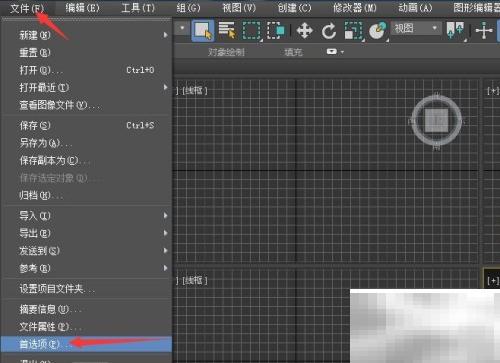Viewport: 500px width, 363px height.
Task: Select 查看图像文件(V)... menu entry
Action: [87, 105]
